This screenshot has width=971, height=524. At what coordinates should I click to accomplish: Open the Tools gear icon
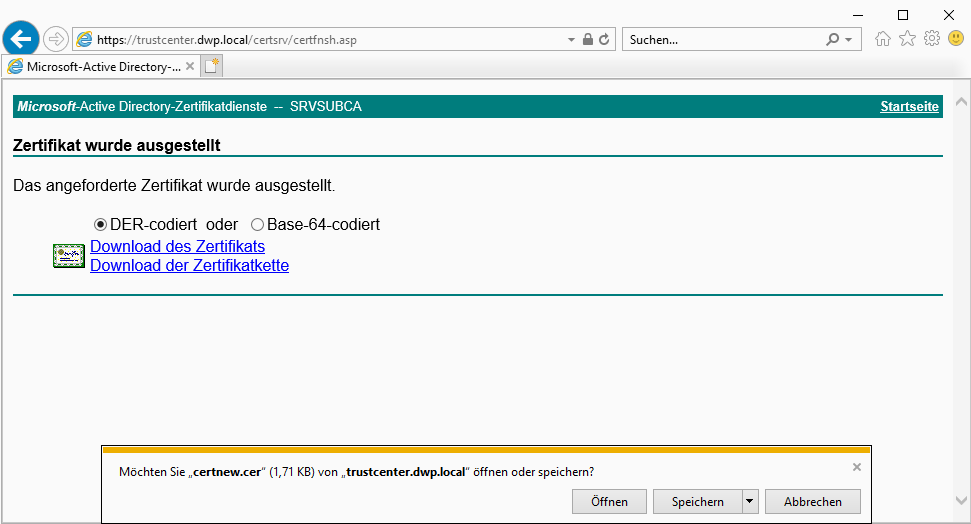931,39
